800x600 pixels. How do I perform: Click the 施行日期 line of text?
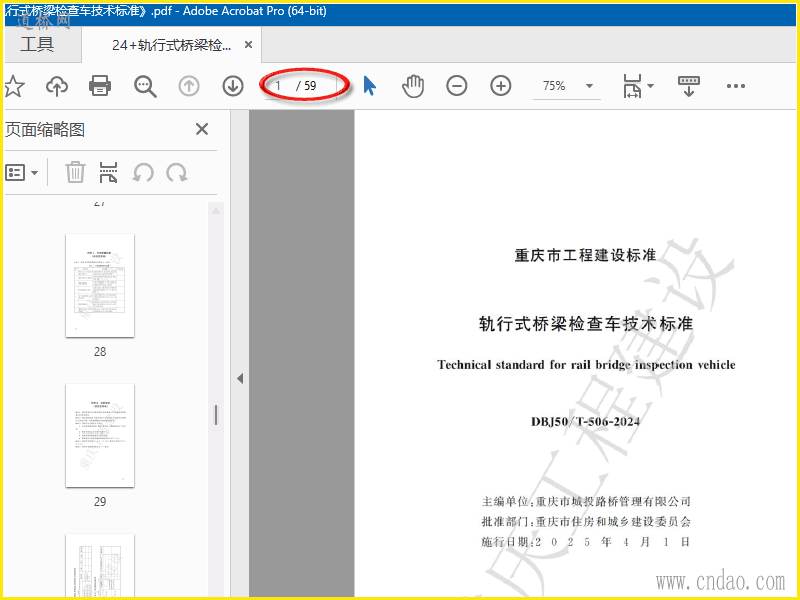[x=586, y=542]
